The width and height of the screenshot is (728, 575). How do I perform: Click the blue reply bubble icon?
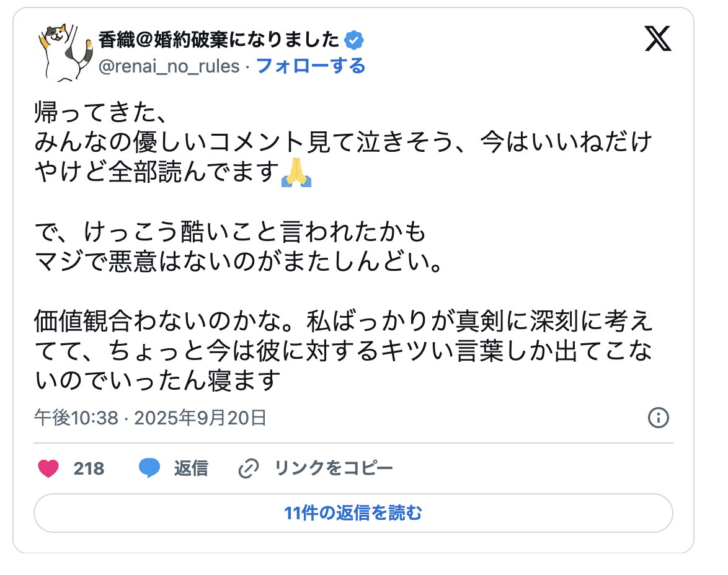149,468
